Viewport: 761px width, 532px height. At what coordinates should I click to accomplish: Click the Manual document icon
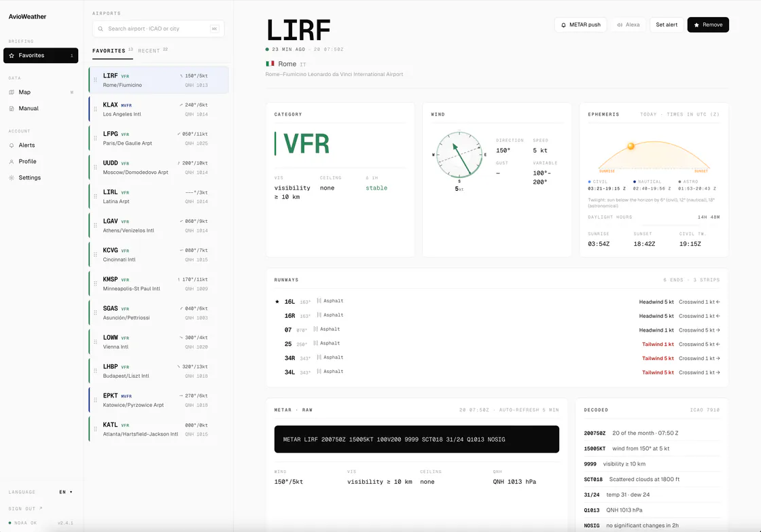click(12, 108)
